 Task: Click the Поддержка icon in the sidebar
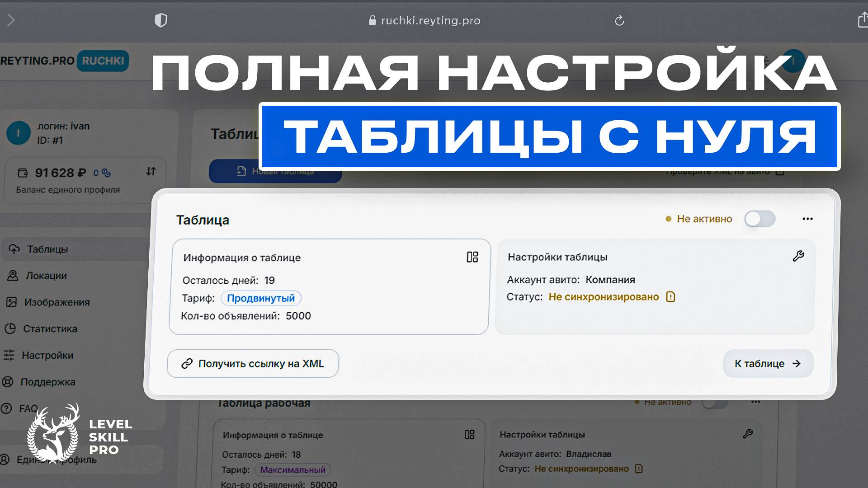tap(7, 382)
